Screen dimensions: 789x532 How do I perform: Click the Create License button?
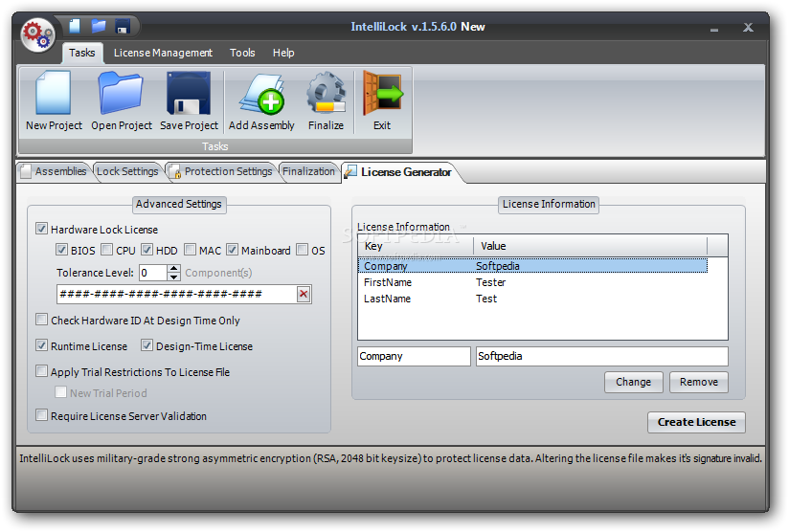pyautogui.click(x=696, y=422)
